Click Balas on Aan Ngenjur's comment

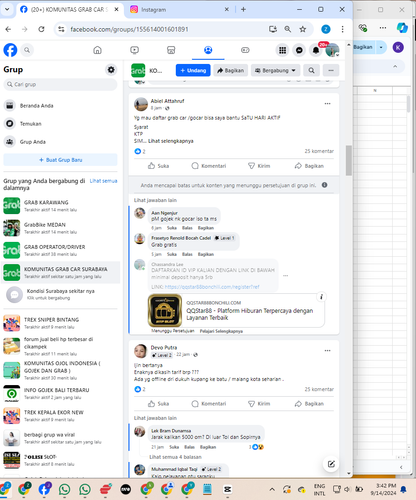(x=187, y=228)
